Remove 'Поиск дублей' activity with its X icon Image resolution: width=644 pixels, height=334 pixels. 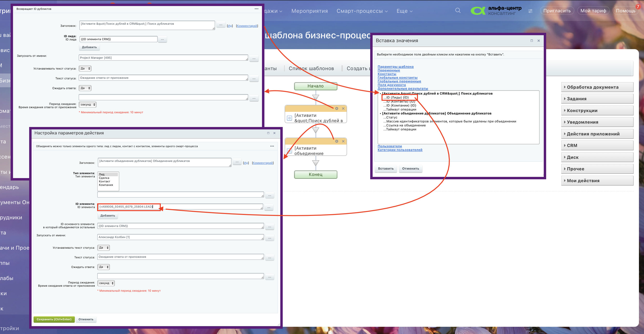(x=343, y=108)
